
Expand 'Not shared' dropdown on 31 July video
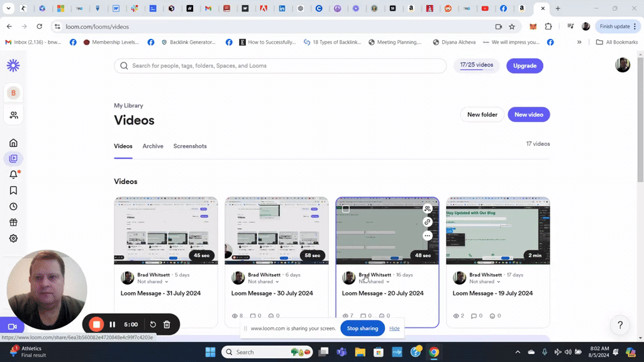click(153, 282)
